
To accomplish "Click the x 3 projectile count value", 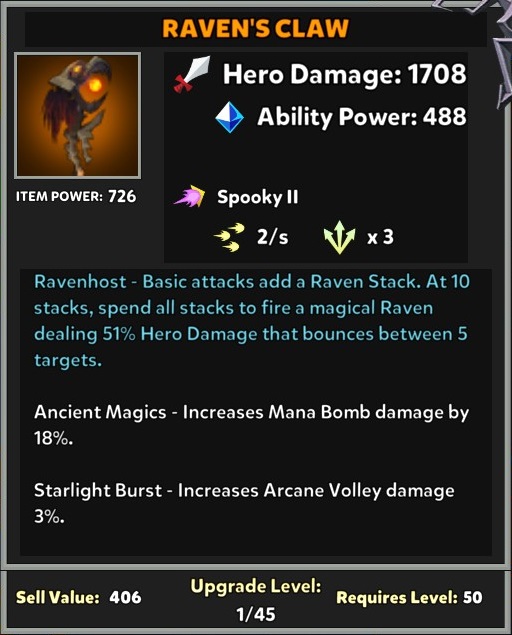I will pos(380,237).
